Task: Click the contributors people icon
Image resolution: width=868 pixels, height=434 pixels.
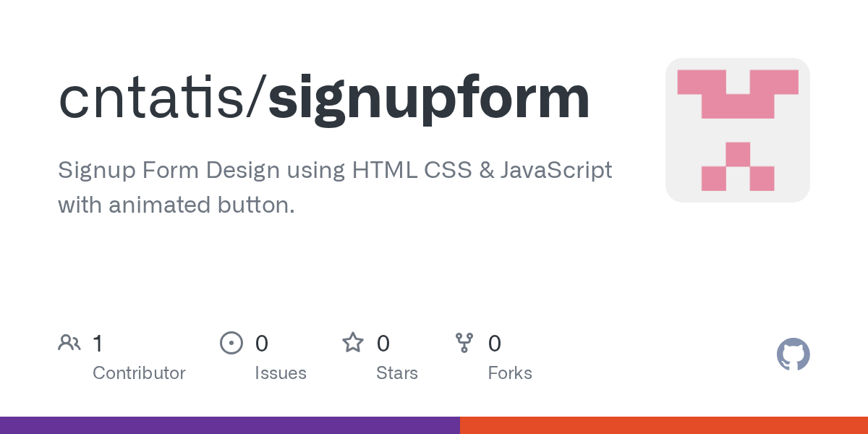Action: coord(69,343)
